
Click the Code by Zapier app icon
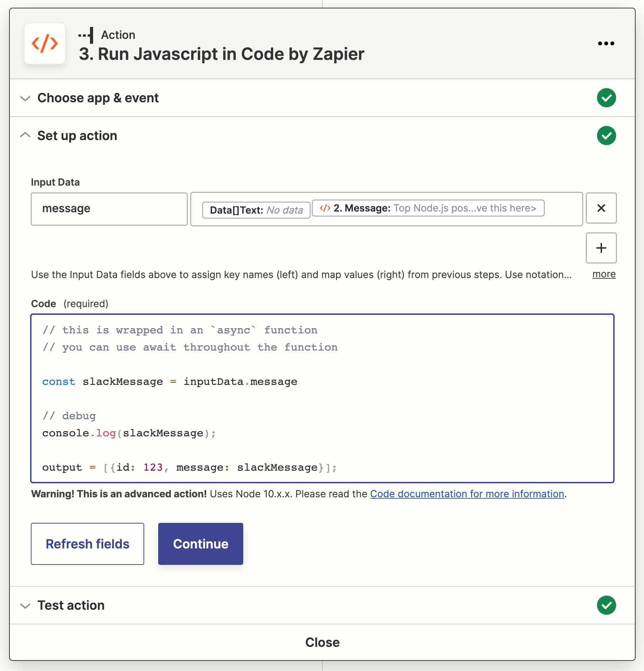(x=44, y=43)
